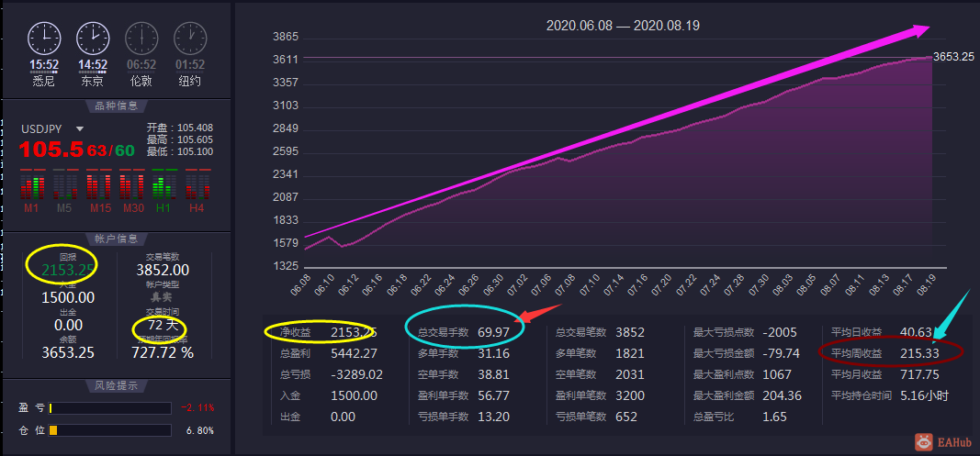Click the 最高 105.605 high price
Image resolution: width=980 pixels, height=456 pixels.
point(180,140)
